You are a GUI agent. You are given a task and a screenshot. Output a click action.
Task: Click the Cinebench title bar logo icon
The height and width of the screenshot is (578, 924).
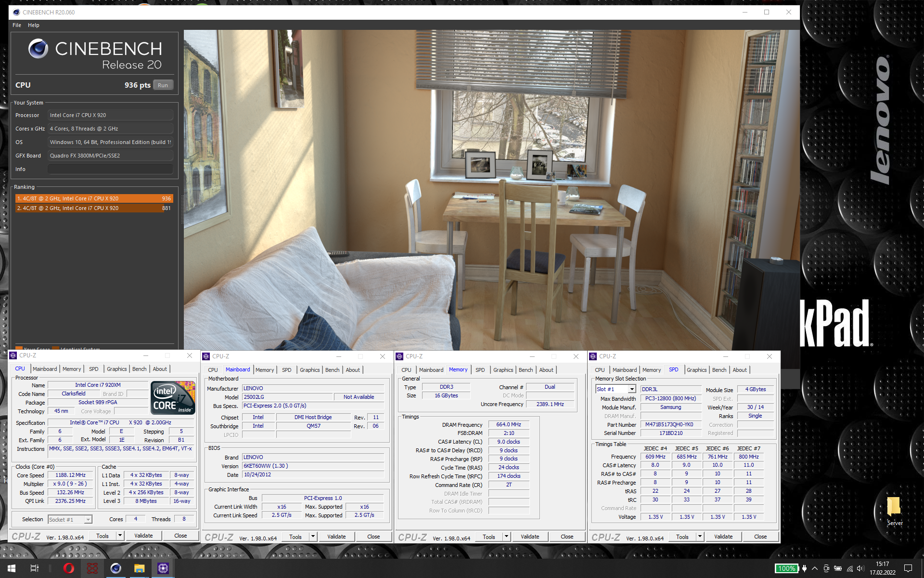tap(16, 12)
